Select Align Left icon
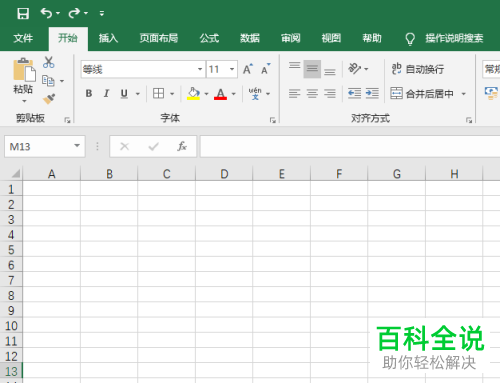Viewport: 500px width, 383px height. pyautogui.click(x=294, y=94)
